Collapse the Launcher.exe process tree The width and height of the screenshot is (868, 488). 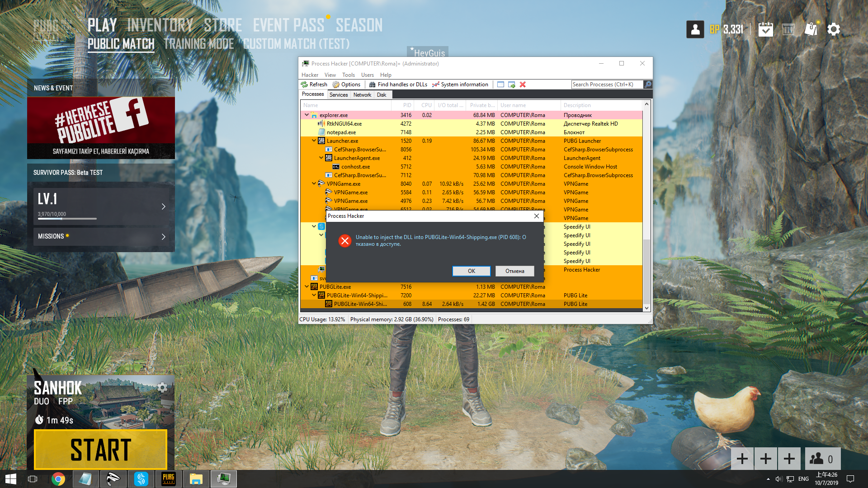coord(314,141)
